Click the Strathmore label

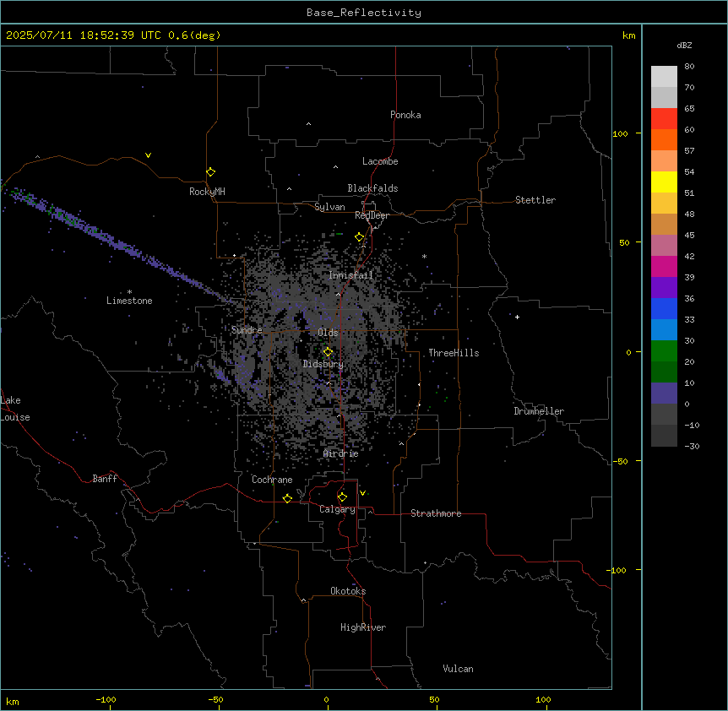coord(436,513)
